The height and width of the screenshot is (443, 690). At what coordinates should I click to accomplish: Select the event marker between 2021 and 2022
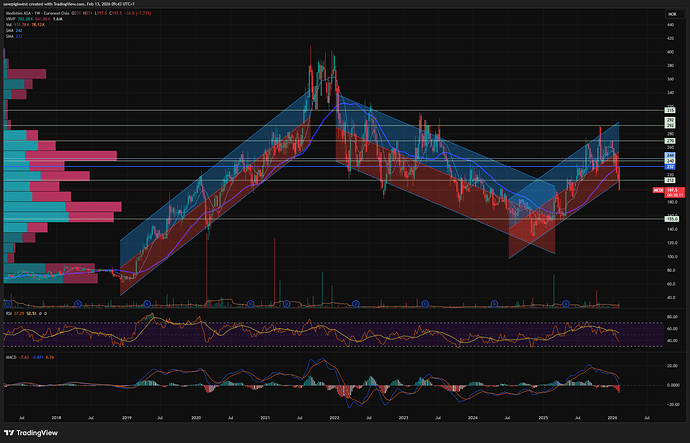tap(286, 302)
